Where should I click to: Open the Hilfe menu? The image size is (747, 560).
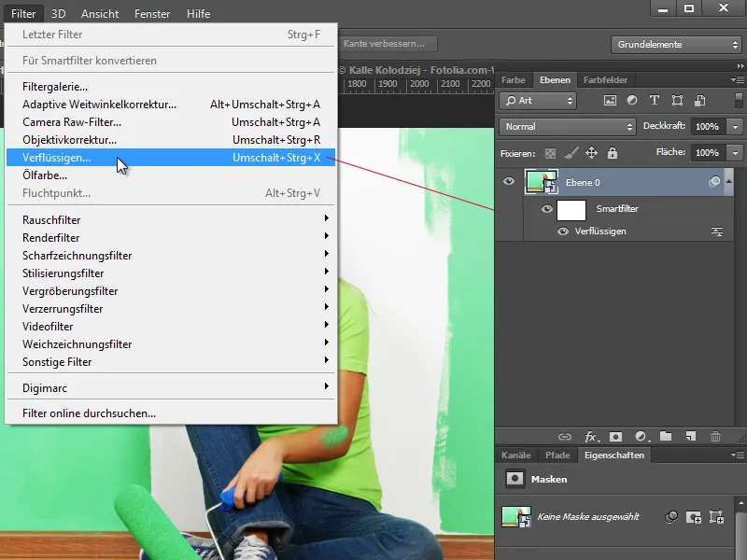(198, 14)
